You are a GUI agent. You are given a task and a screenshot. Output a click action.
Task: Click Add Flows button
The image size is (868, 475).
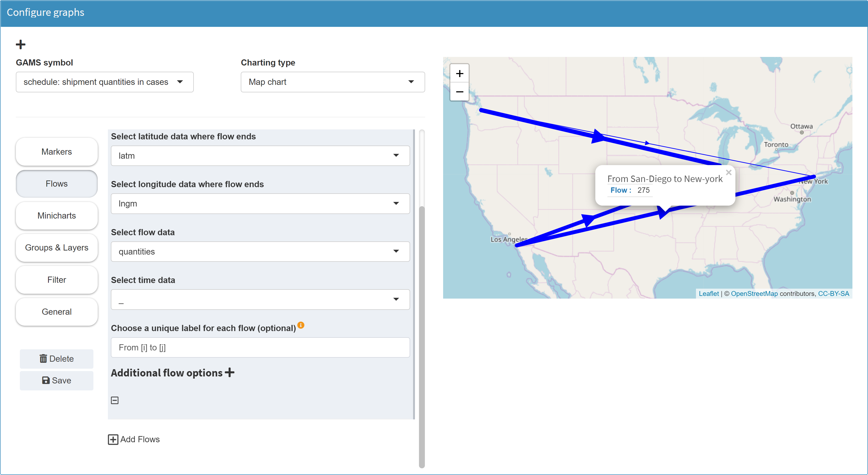pos(134,439)
